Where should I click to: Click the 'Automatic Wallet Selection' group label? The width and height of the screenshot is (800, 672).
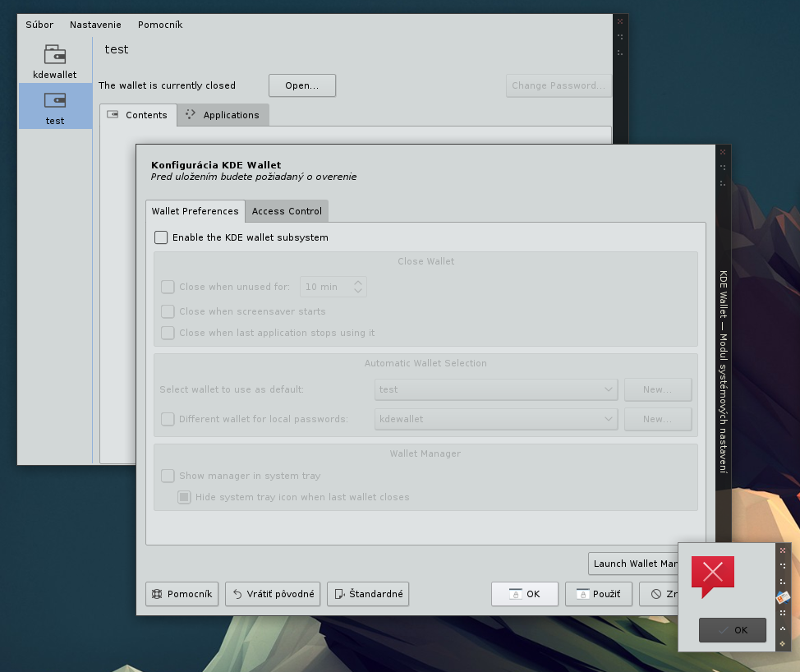tap(425, 363)
